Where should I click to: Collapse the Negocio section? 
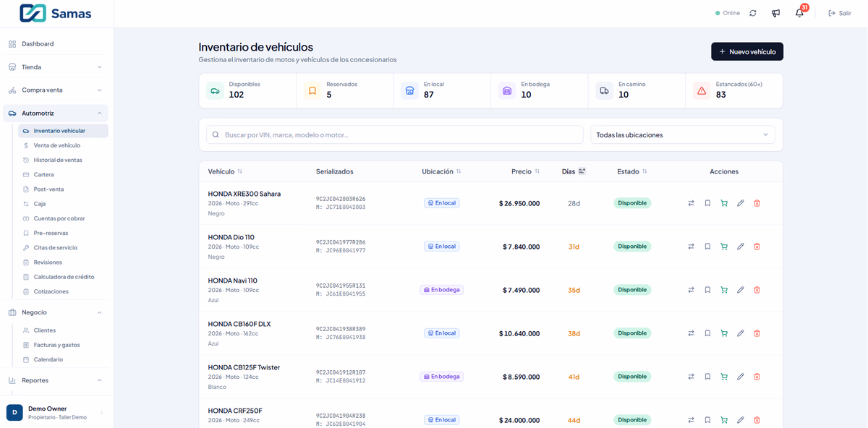(56, 312)
